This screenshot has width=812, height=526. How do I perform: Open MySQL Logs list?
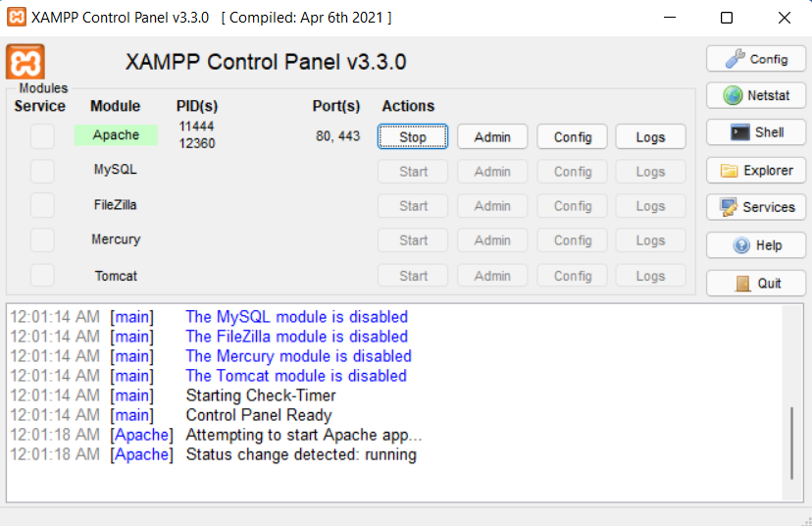650,172
